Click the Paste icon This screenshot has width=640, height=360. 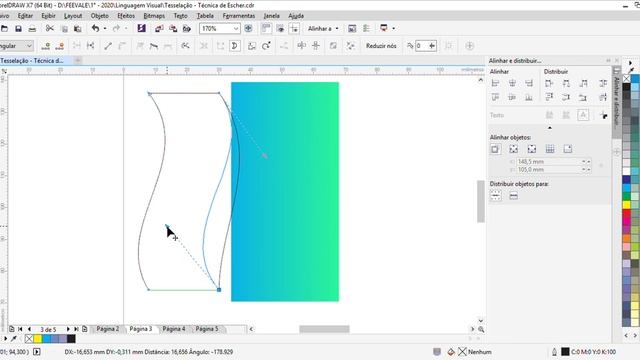click(x=78, y=29)
